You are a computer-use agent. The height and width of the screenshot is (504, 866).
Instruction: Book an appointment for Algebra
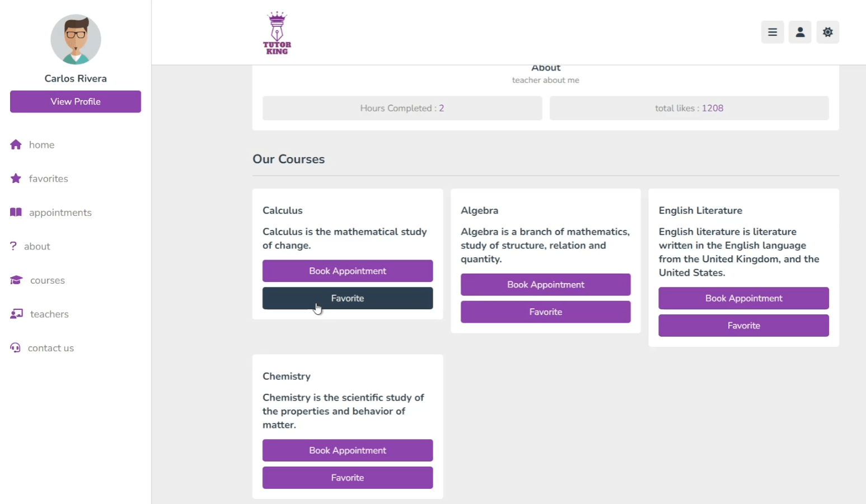point(545,285)
